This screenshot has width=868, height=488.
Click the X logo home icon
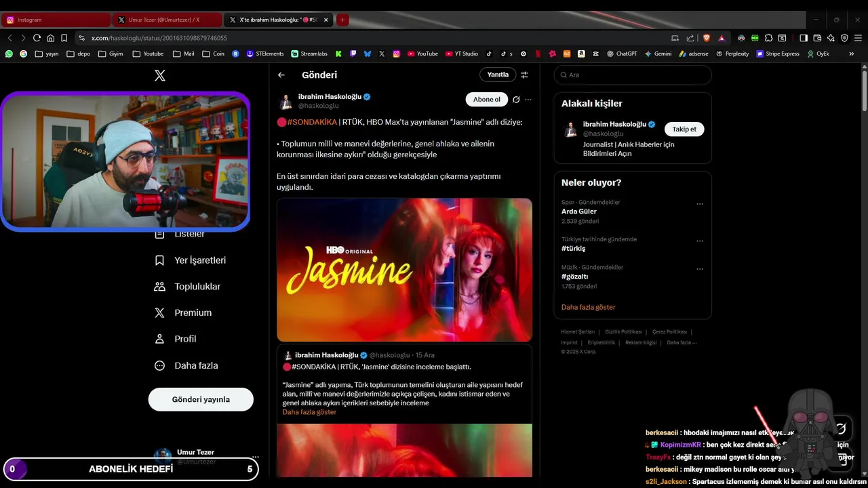160,76
